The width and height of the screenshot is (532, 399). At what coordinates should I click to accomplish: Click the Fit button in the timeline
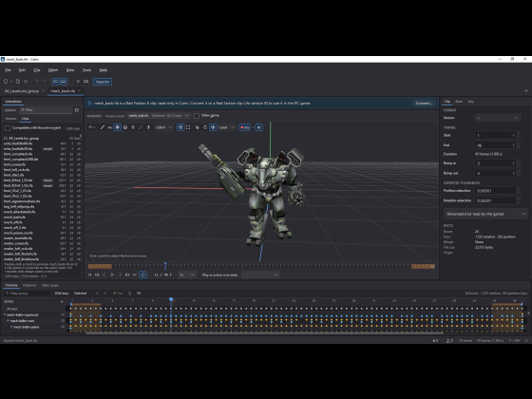coord(139,294)
